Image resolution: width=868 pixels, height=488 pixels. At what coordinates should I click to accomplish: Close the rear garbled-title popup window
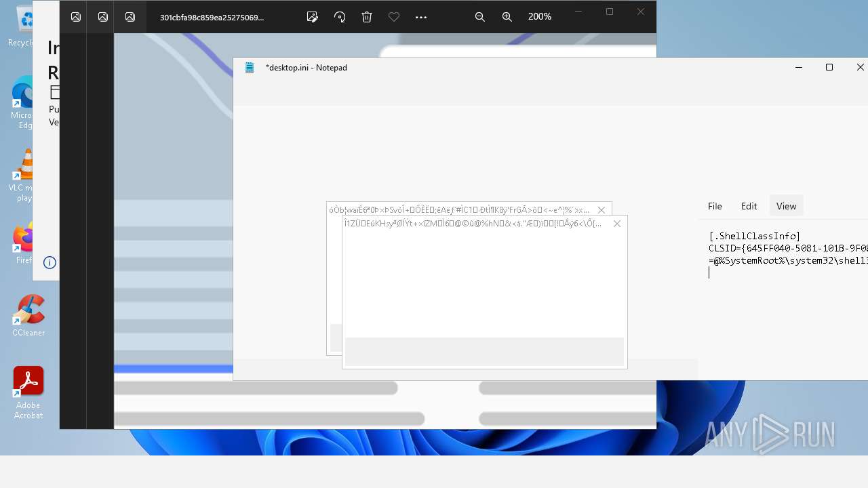(601, 210)
